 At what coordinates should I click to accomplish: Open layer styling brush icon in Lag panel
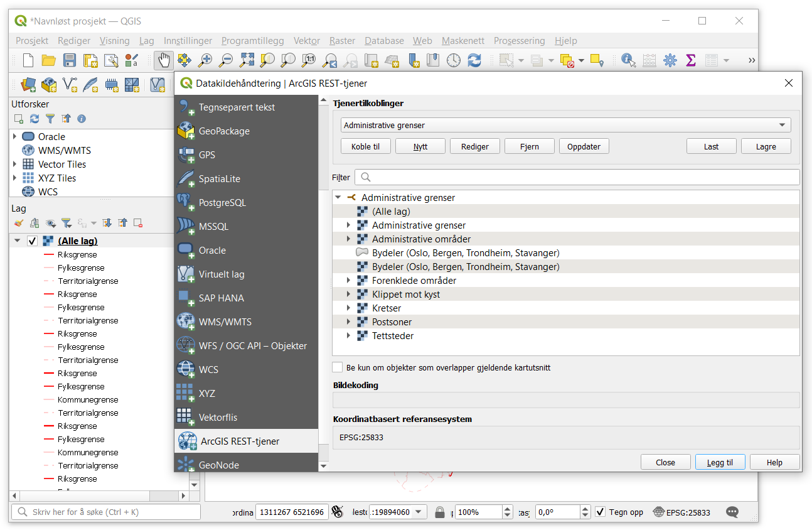pos(19,223)
